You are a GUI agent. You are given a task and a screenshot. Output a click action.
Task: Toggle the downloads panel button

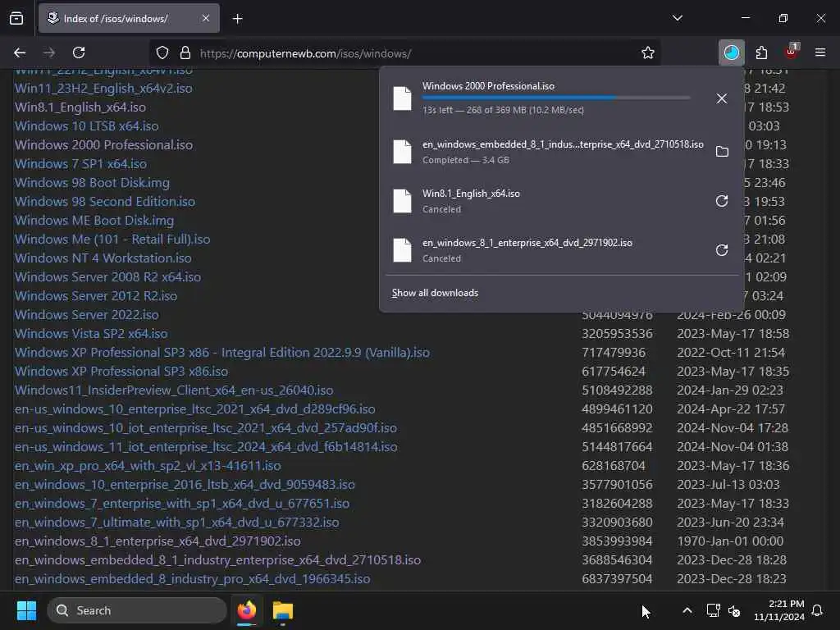pyautogui.click(x=731, y=52)
